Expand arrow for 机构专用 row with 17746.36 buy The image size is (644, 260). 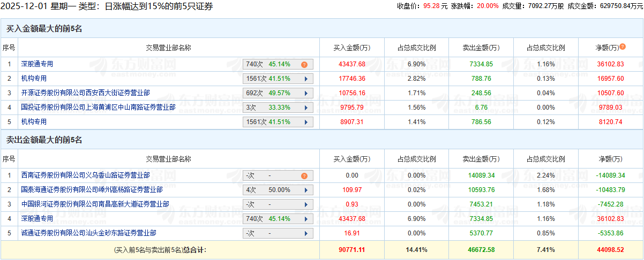(306, 79)
